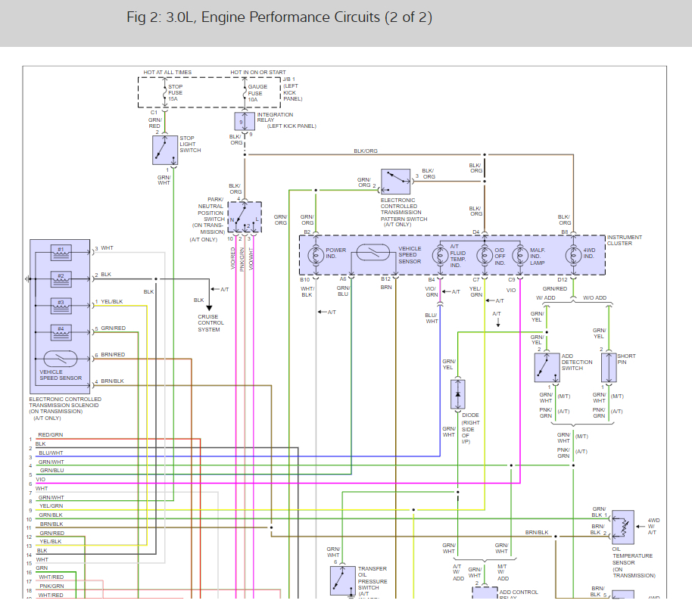Click solenoid #4 coil symbol
Viewport: 692px width, 616px height.
61,331
